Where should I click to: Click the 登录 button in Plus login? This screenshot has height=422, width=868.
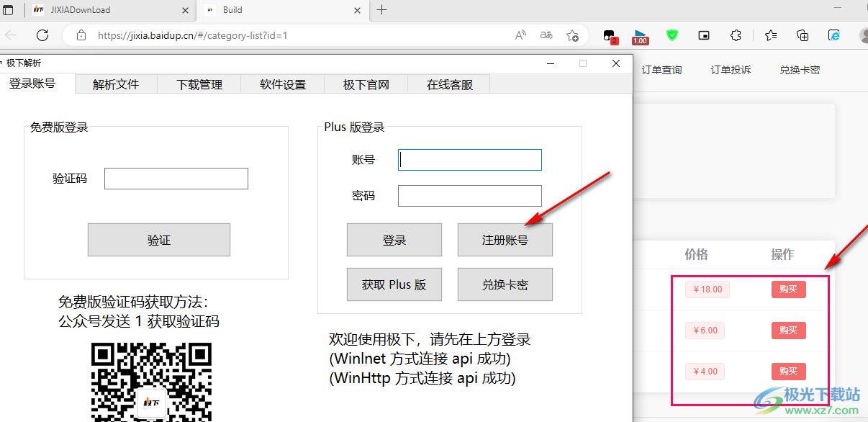(394, 240)
